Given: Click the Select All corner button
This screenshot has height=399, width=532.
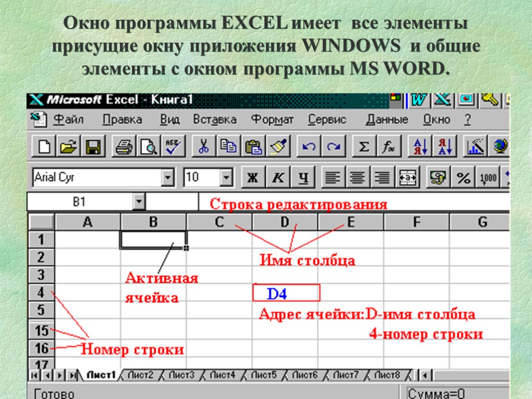Looking at the screenshot, I should click(x=42, y=222).
